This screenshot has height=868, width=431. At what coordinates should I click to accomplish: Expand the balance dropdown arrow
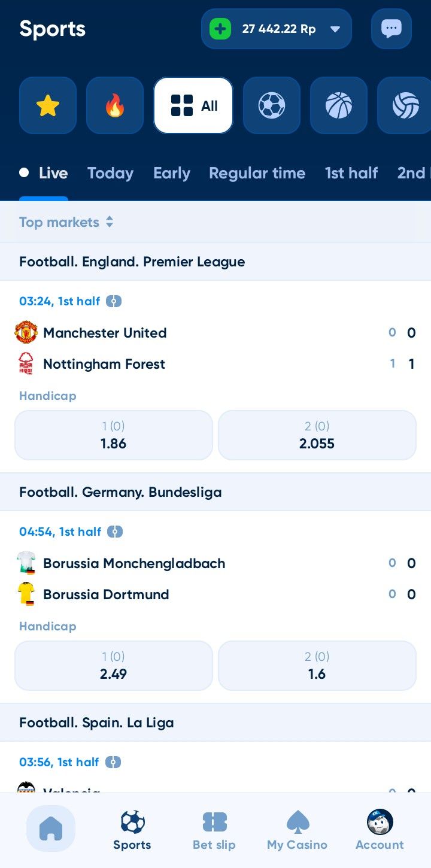pos(335,29)
